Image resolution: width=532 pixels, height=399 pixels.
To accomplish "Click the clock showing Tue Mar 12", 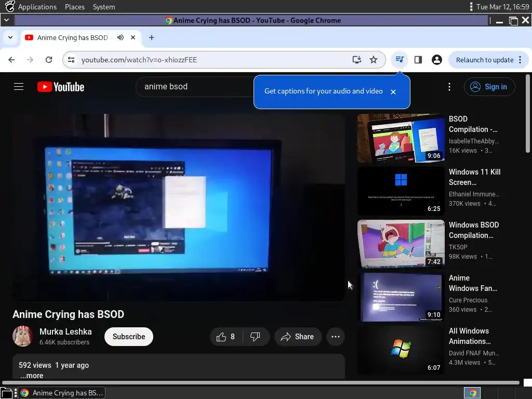I will pyautogui.click(x=502, y=7).
